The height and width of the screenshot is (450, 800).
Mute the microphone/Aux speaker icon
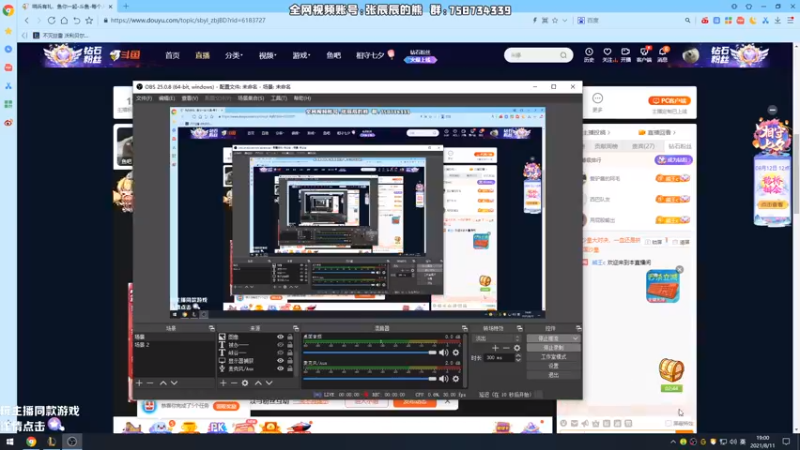(x=443, y=379)
